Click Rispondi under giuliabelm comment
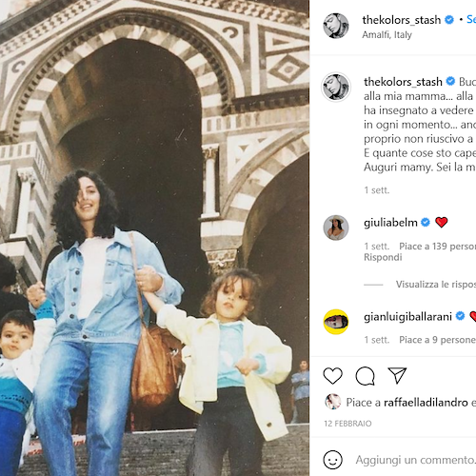This screenshot has height=476, width=476. (383, 257)
